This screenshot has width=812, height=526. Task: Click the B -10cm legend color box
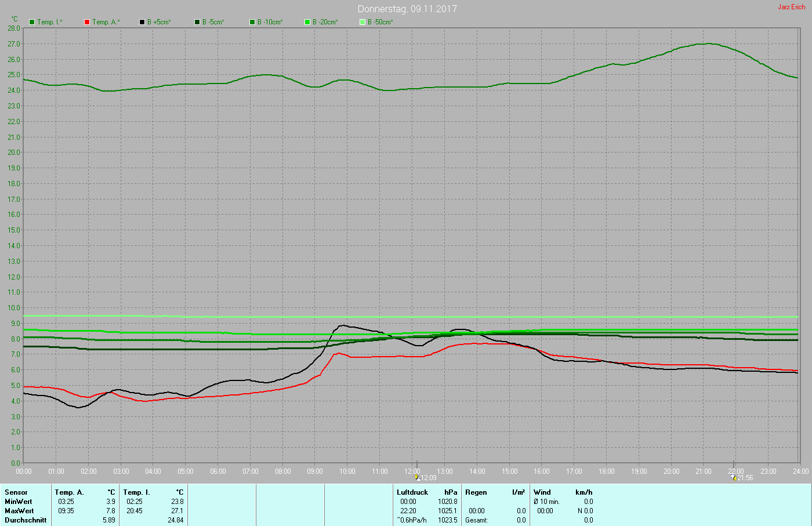[x=252, y=22]
